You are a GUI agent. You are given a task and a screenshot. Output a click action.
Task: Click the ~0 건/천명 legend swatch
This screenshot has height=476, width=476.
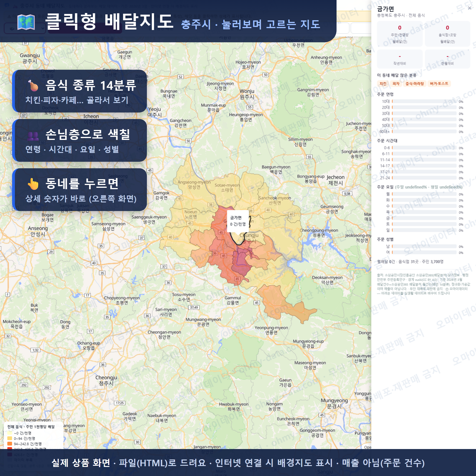click(10, 433)
